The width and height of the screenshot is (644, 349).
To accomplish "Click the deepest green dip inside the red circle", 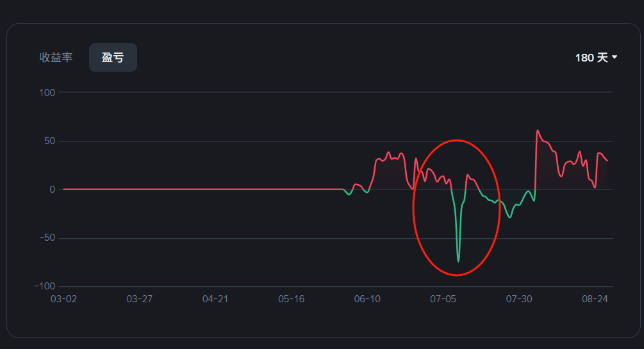I will tap(458, 261).
